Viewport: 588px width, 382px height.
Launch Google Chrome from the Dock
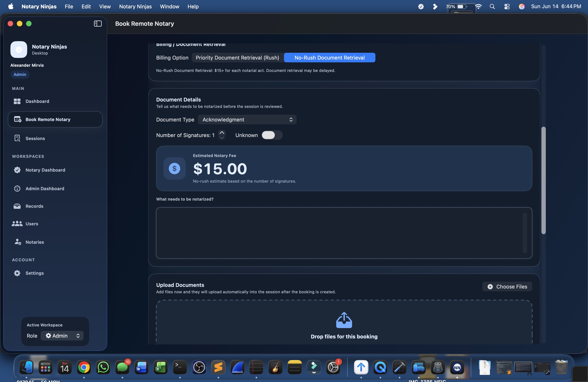tap(84, 367)
